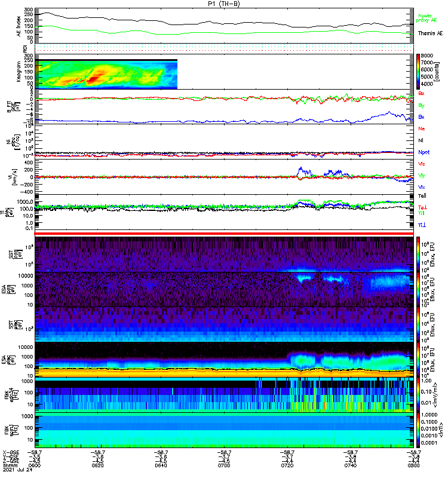Select the blue "Vix" legend label
Viewport: 448px width, 478px height.
[422, 187]
